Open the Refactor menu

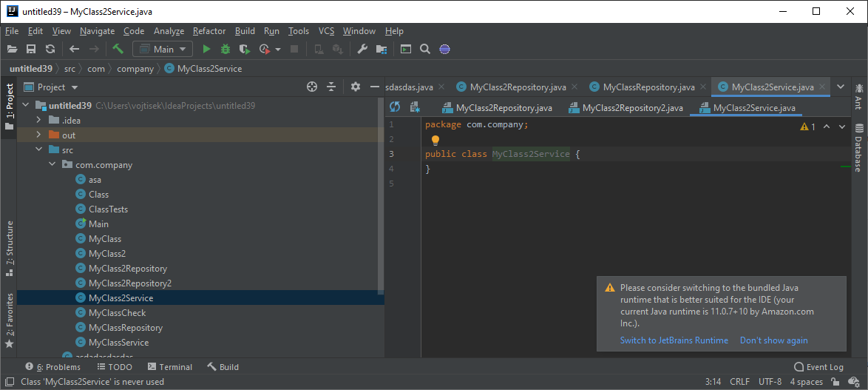click(209, 31)
